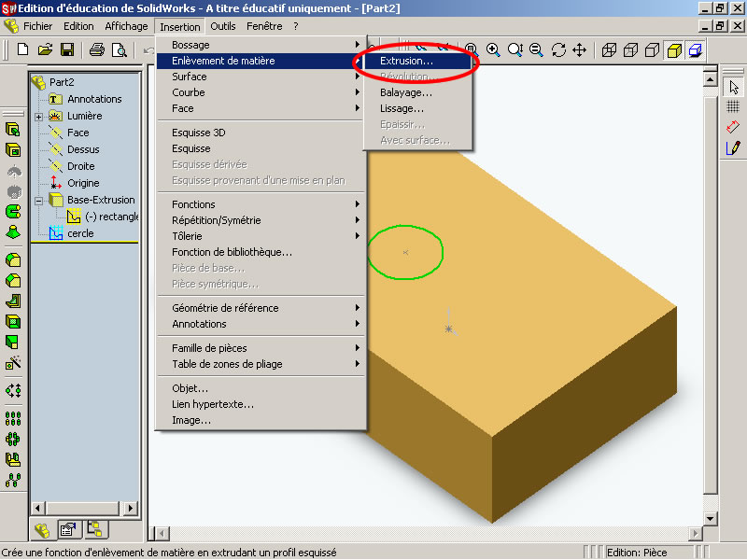Activate the Rotate View tool
Viewport: 747px width, 560px height.
pos(558,49)
